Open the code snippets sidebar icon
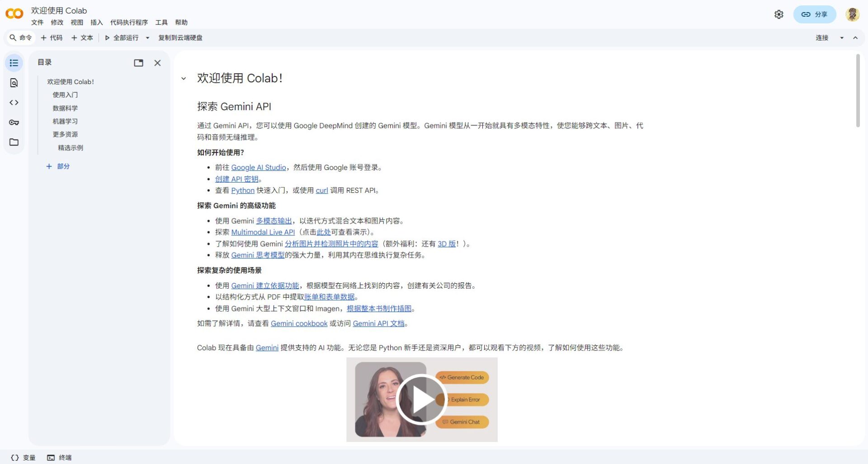The image size is (868, 464). (x=14, y=103)
